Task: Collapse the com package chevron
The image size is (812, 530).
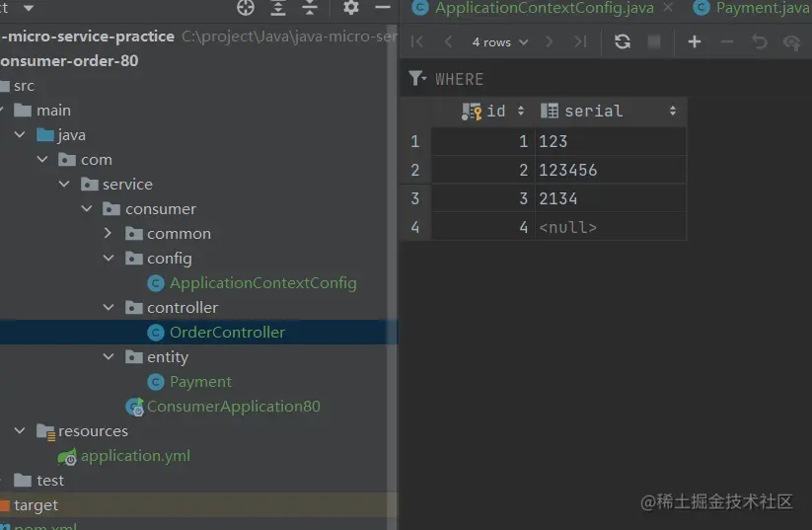Action: (42, 159)
